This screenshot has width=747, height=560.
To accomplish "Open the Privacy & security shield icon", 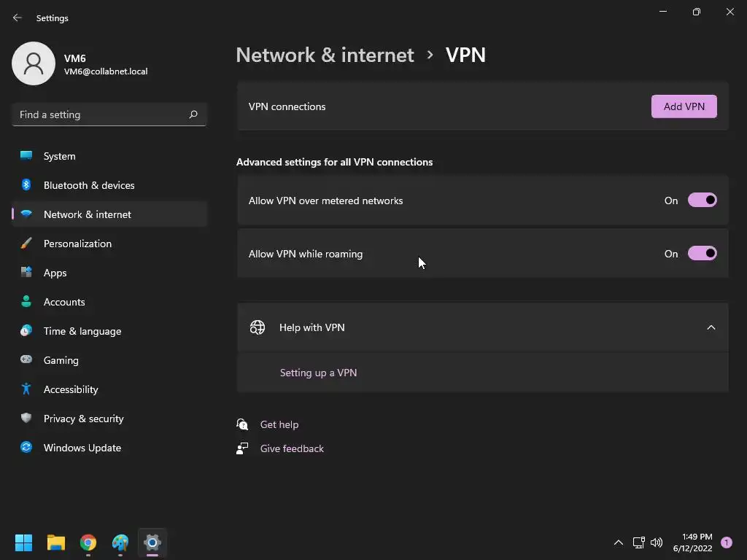I will click(26, 419).
